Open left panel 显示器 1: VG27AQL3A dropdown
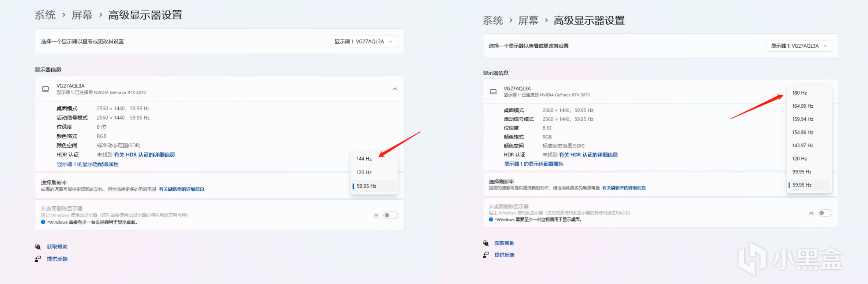The image size is (868, 284). 364,42
